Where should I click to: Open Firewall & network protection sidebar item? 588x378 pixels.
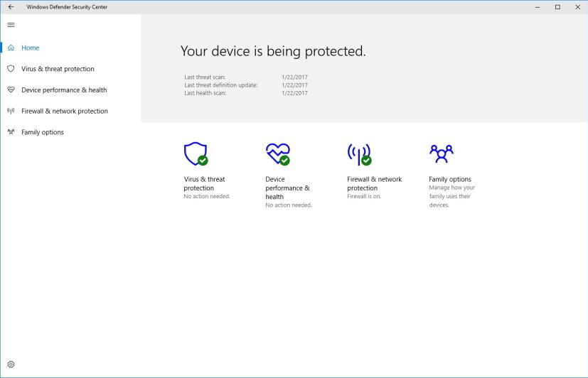[x=65, y=111]
